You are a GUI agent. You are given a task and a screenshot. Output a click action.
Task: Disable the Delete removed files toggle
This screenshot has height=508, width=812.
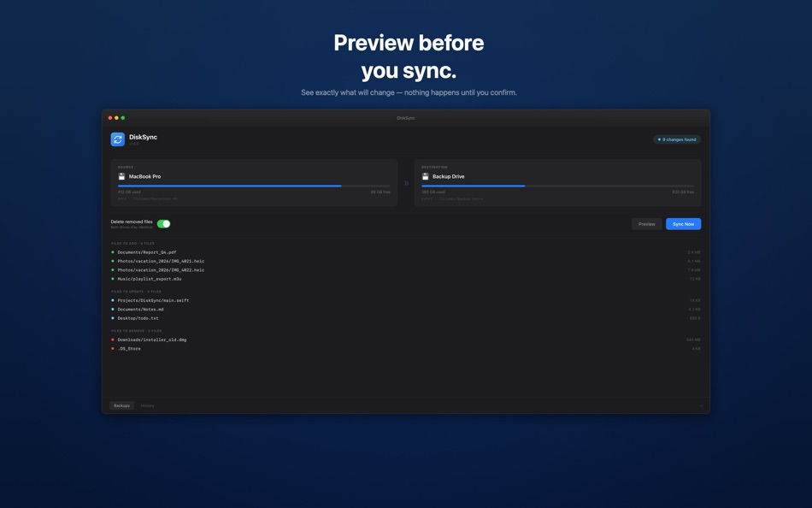click(x=162, y=222)
